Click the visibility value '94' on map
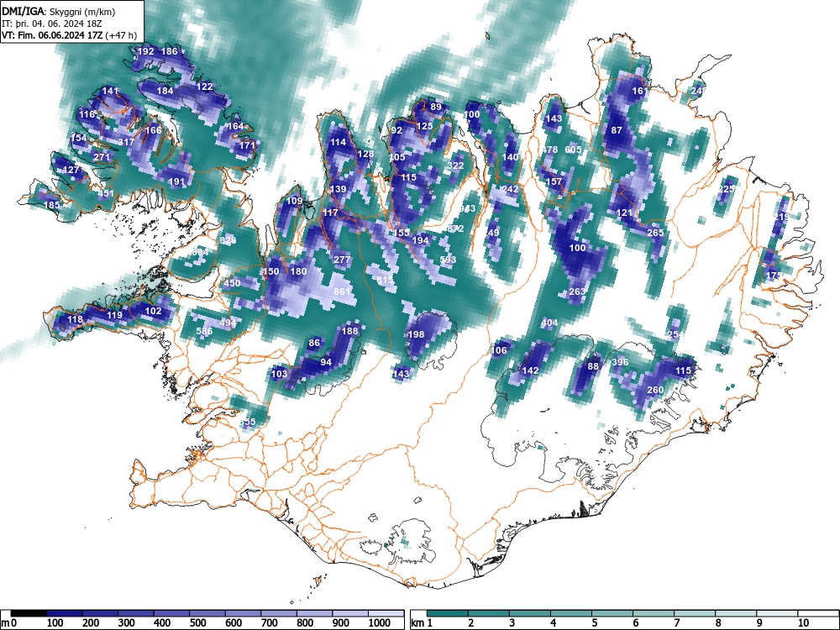The image size is (840, 630). point(326,362)
